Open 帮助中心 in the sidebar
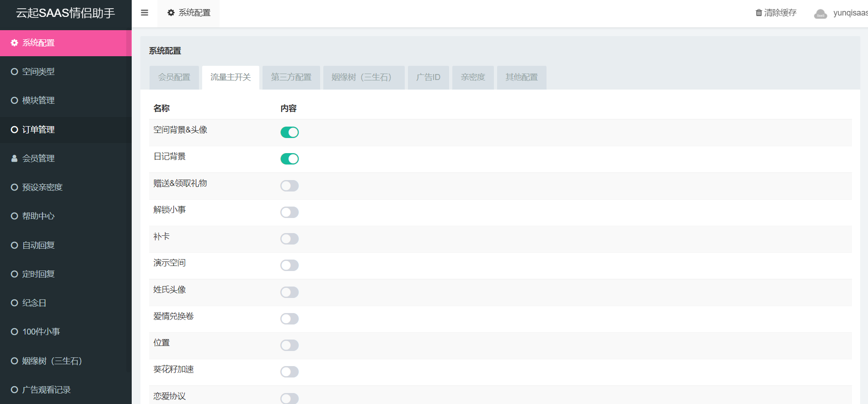This screenshot has height=404, width=868. click(66, 216)
